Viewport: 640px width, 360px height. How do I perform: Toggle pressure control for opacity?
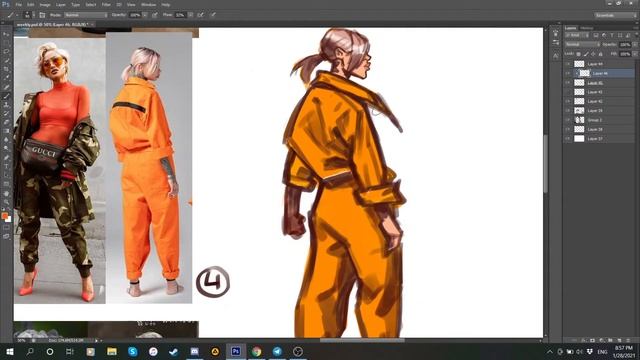coord(155,15)
